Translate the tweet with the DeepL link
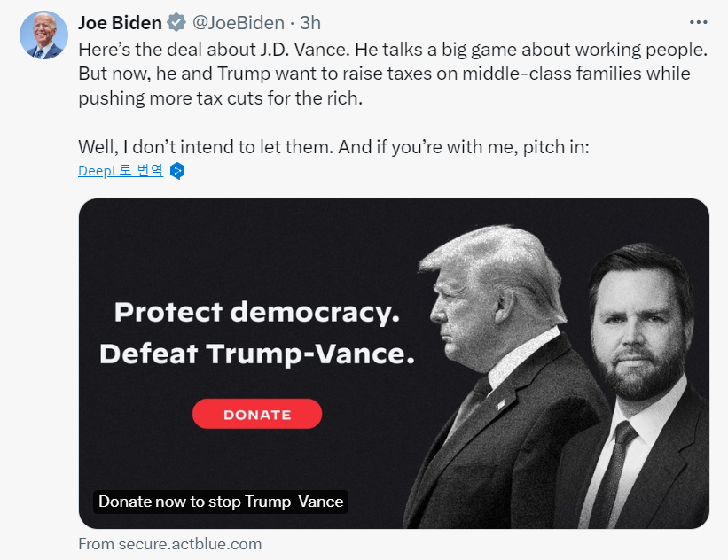Screen dimensions: 728x560 (x=121, y=171)
